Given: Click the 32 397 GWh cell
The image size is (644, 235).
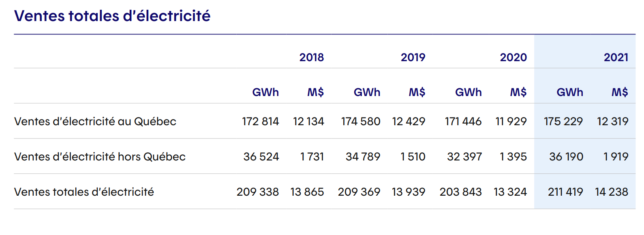Looking at the screenshot, I should [x=464, y=157].
